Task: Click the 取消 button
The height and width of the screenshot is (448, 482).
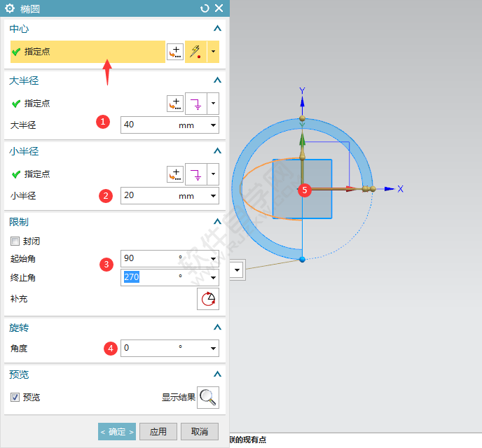Action: click(200, 432)
